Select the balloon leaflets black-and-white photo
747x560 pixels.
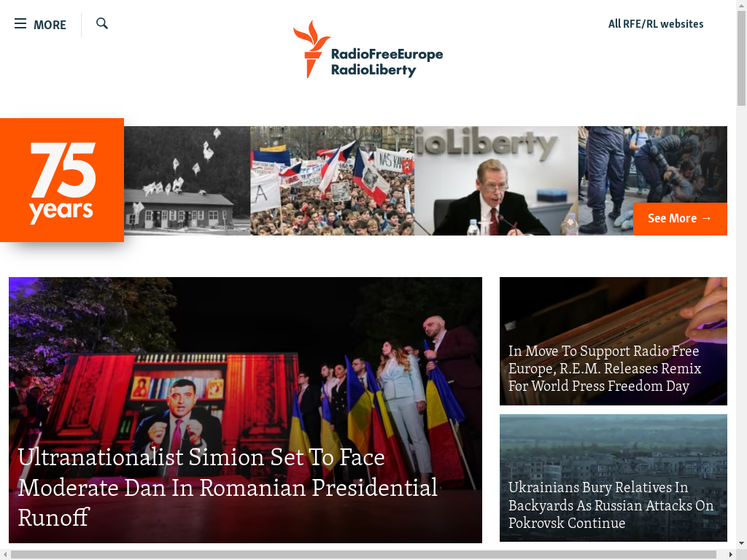click(x=187, y=181)
